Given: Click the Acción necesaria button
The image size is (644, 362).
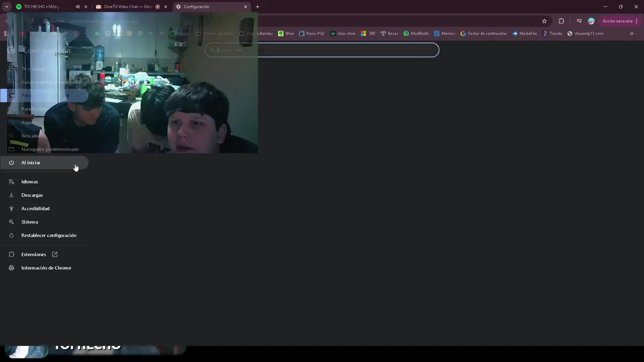Looking at the screenshot, I should [620, 21].
